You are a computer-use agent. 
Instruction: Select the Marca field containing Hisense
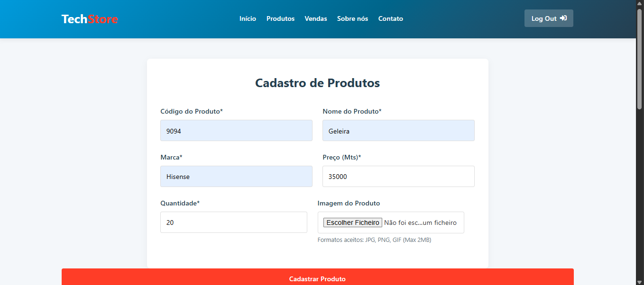coord(236,177)
